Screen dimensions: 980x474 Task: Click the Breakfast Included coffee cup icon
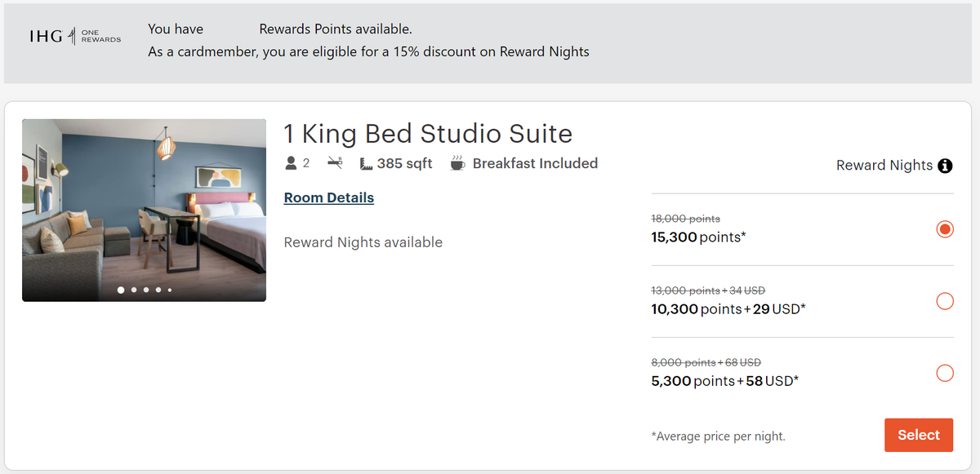click(458, 163)
